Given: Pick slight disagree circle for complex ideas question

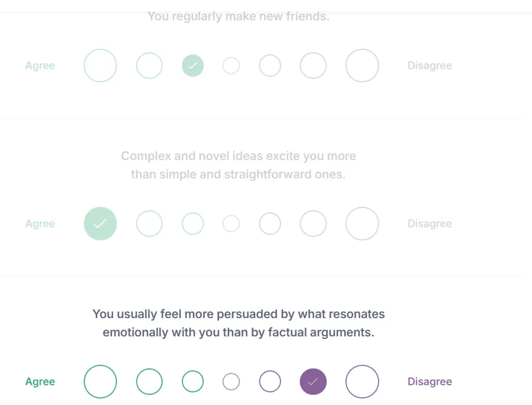Looking at the screenshot, I should [x=270, y=224].
